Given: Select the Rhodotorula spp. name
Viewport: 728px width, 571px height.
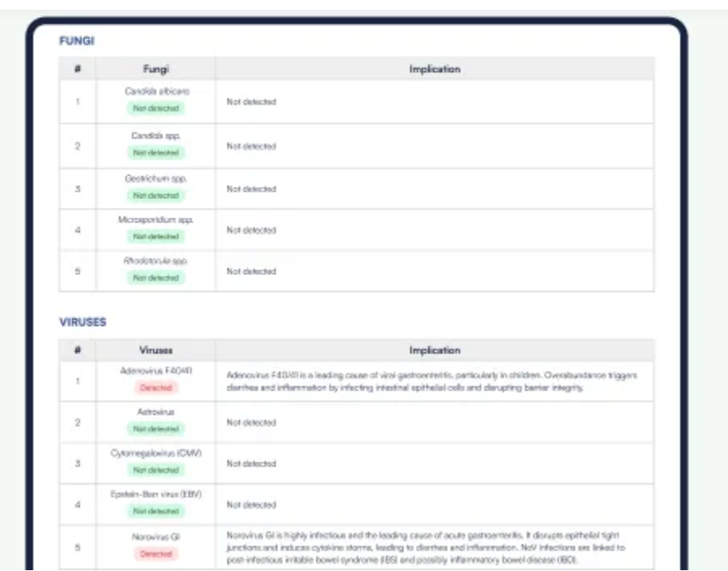Looking at the screenshot, I should [155, 261].
